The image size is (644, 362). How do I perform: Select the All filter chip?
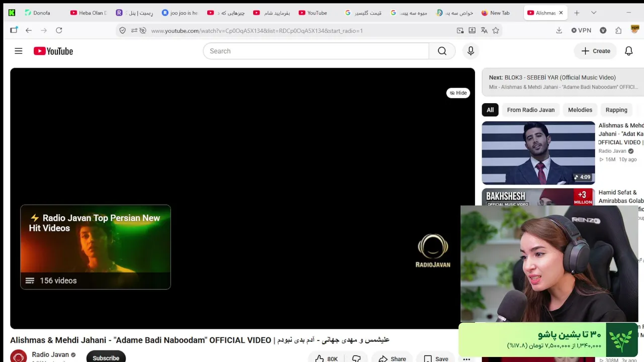click(490, 110)
